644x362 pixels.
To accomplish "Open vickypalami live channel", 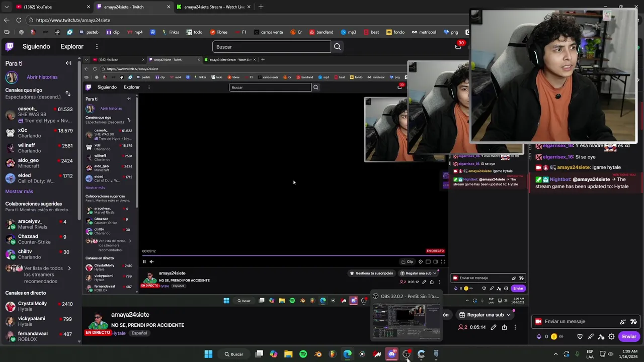I will (x=39, y=322).
